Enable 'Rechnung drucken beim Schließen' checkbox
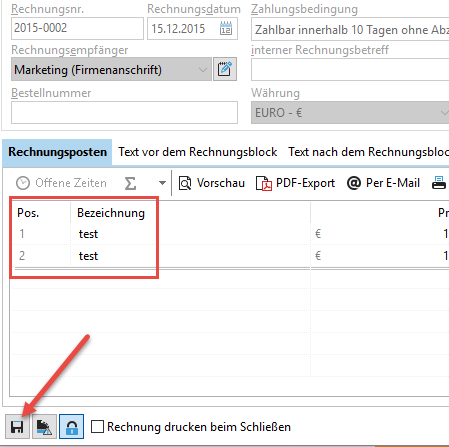 pyautogui.click(x=97, y=426)
